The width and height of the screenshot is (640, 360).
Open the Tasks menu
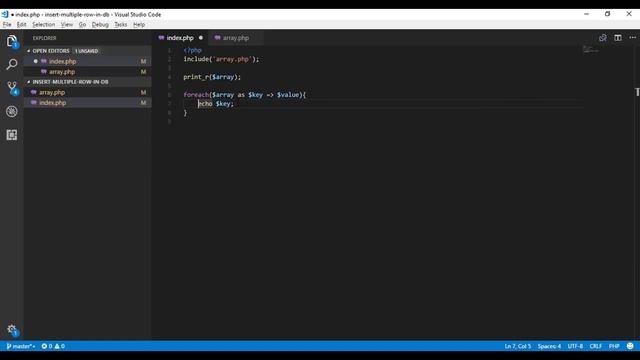120,24
